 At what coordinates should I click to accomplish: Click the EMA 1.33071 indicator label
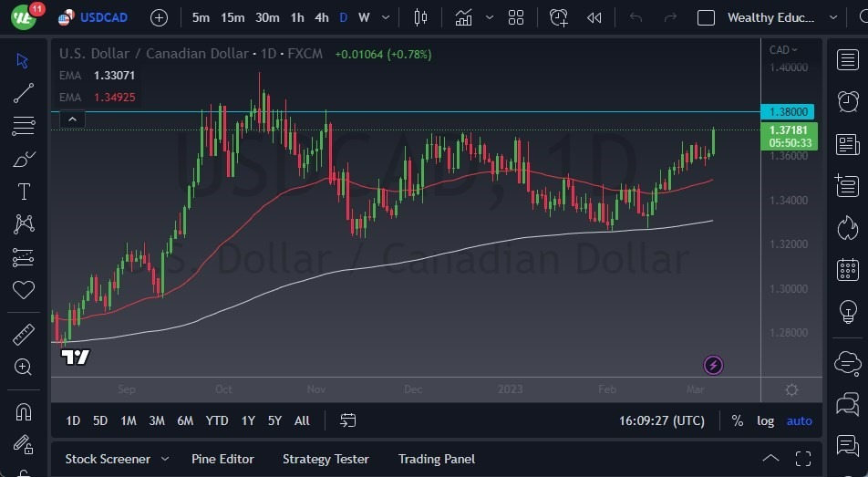tap(98, 76)
